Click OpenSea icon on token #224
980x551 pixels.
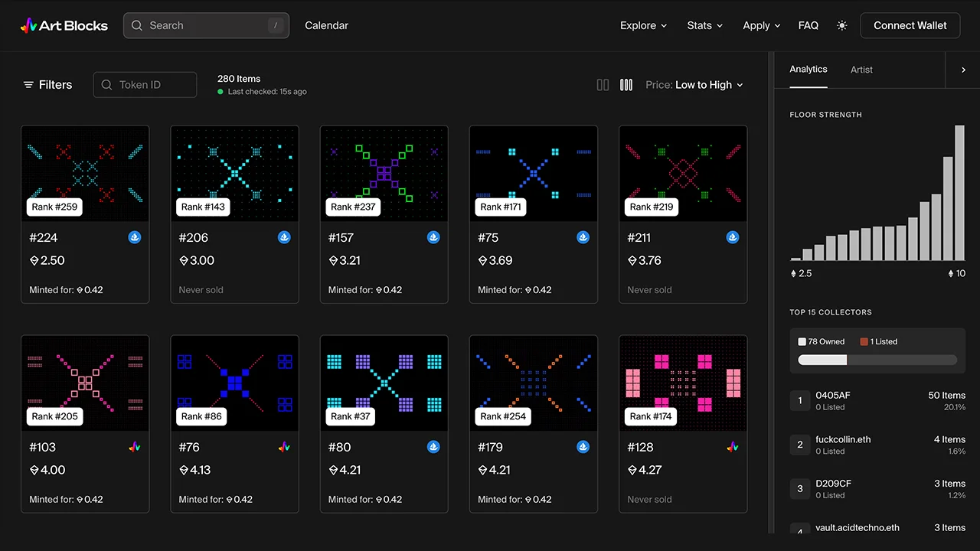point(135,238)
